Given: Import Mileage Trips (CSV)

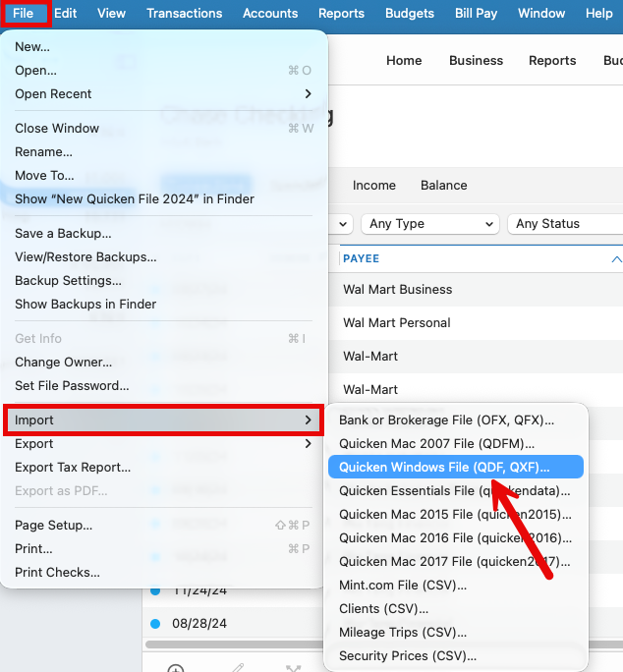Looking at the screenshot, I should tap(456, 632).
